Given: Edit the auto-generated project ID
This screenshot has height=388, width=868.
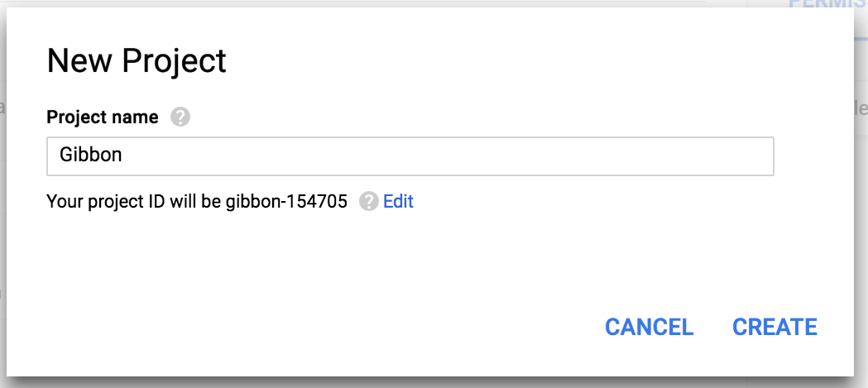Looking at the screenshot, I should (x=398, y=202).
